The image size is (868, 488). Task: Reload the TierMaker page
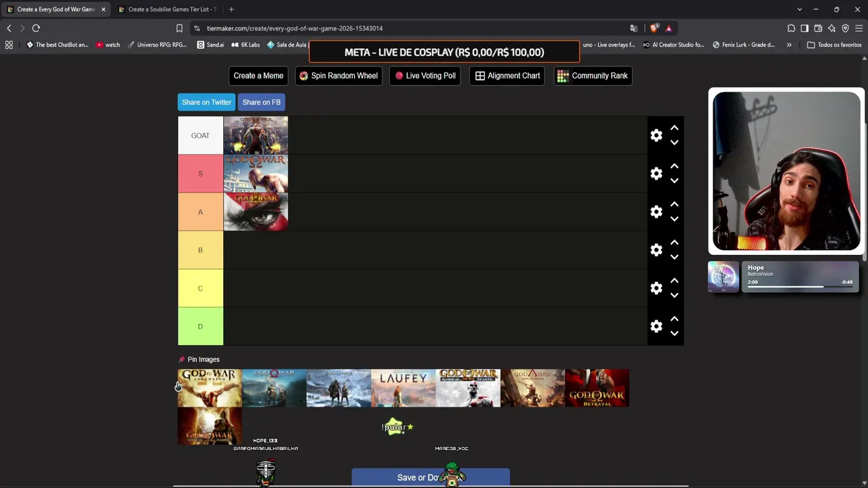[x=36, y=28]
